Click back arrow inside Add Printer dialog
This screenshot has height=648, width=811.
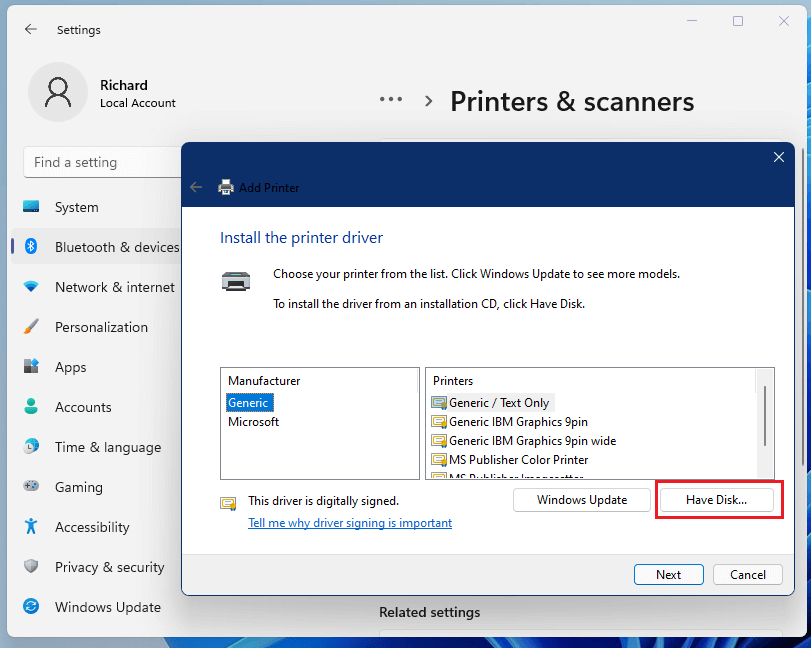[196, 187]
